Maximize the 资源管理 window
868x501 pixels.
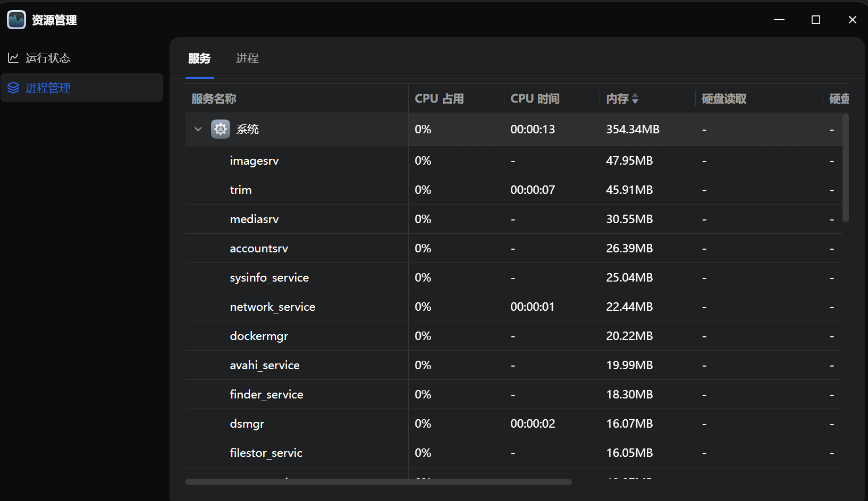816,20
